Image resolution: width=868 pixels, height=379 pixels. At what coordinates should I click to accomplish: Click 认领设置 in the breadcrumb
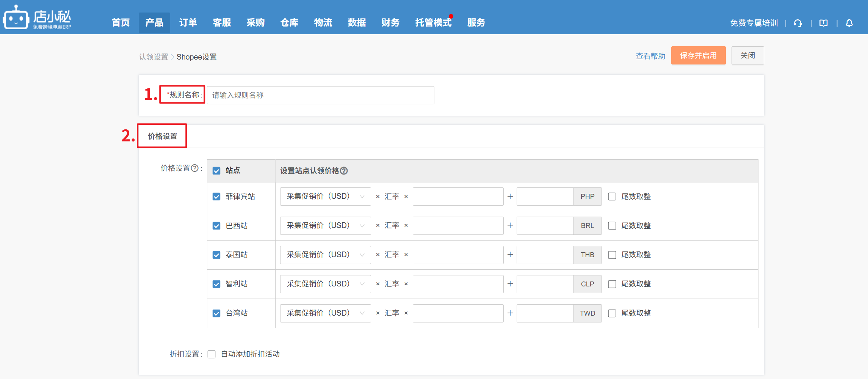(x=154, y=57)
